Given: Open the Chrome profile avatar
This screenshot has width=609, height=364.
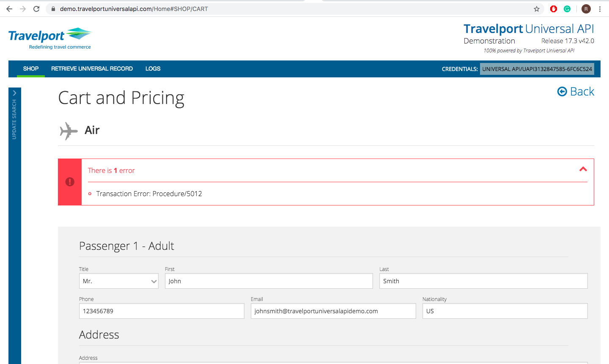Looking at the screenshot, I should 586,8.
